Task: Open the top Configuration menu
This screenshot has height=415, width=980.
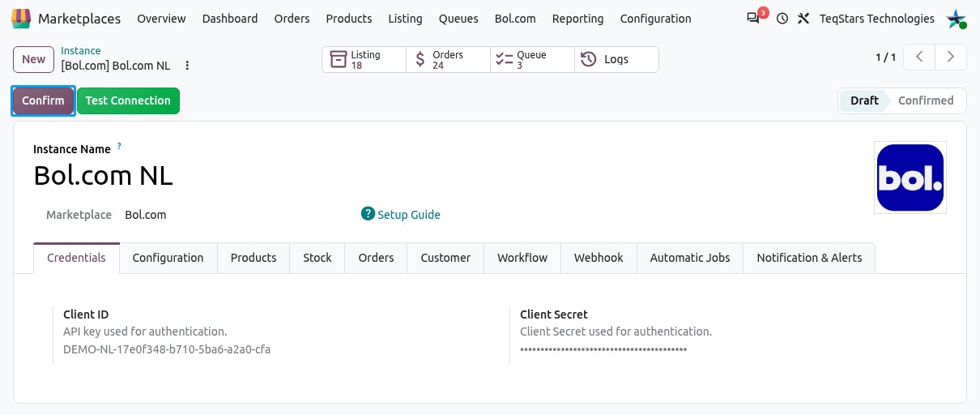Action: pyautogui.click(x=655, y=18)
